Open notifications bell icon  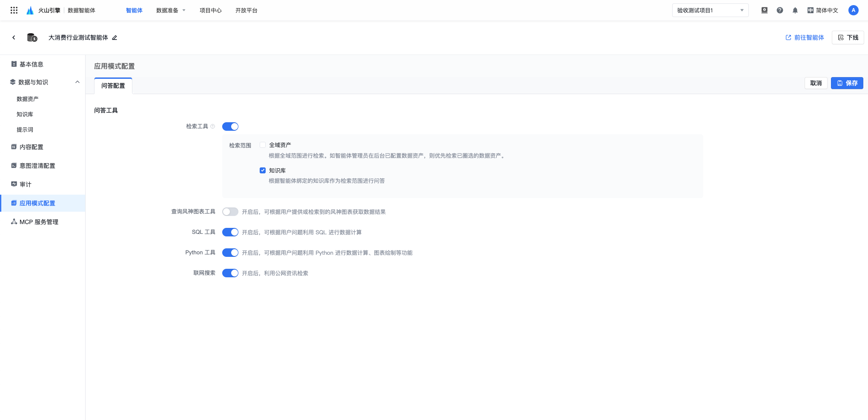point(795,10)
